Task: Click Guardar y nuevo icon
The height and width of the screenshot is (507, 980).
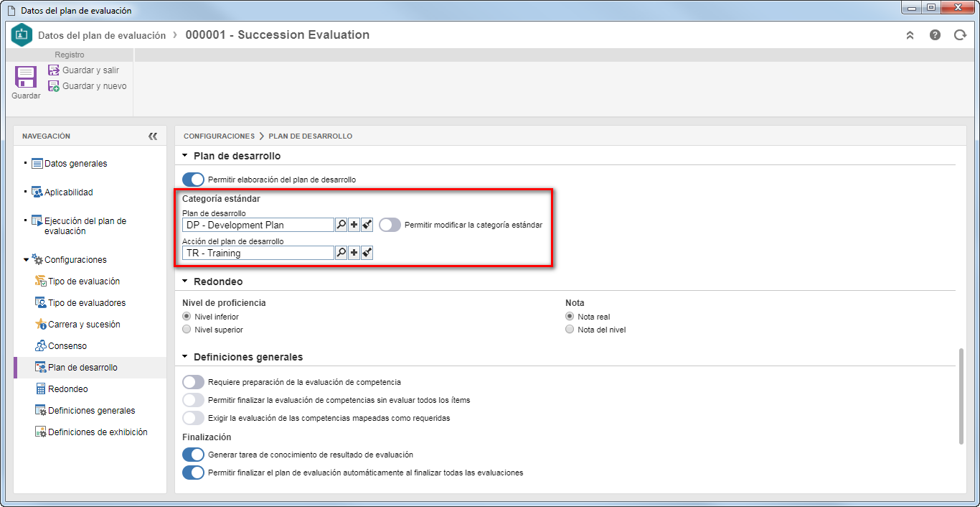Action: [54, 86]
